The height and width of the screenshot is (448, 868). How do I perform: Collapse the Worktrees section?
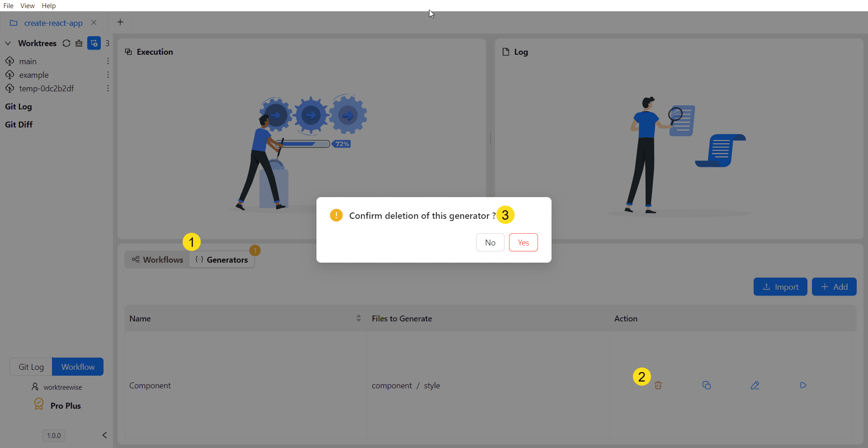point(8,43)
